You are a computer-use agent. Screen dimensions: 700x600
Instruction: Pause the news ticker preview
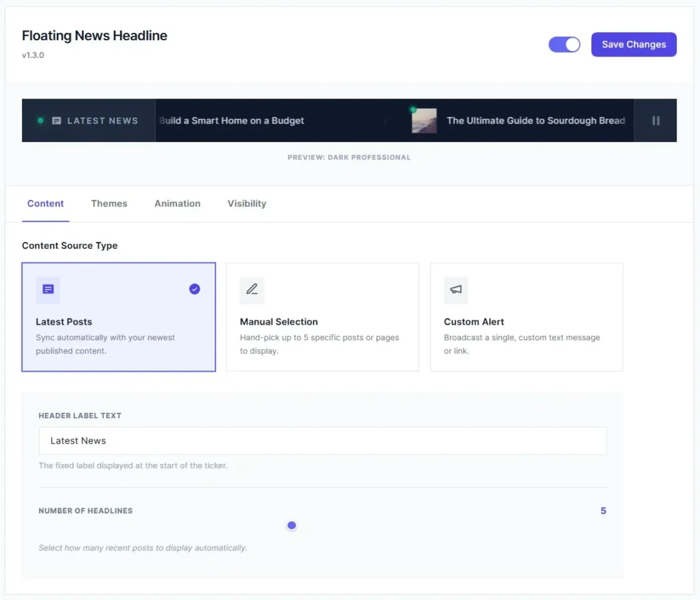click(x=656, y=121)
